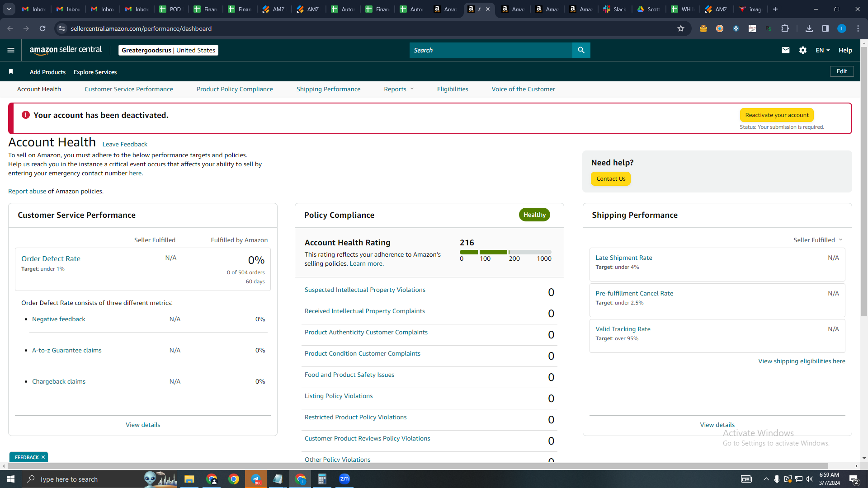The height and width of the screenshot is (488, 868).
Task: Open Chargeback claims link
Action: 59,381
